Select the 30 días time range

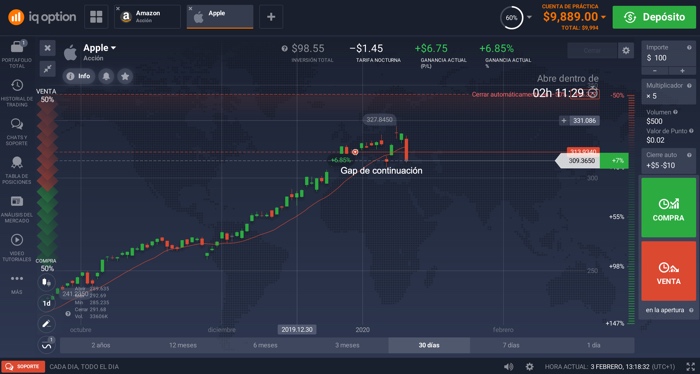[x=429, y=345]
